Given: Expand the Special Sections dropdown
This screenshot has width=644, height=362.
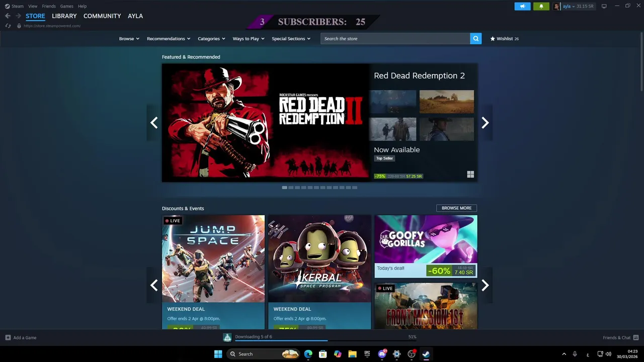Looking at the screenshot, I should coord(291,39).
